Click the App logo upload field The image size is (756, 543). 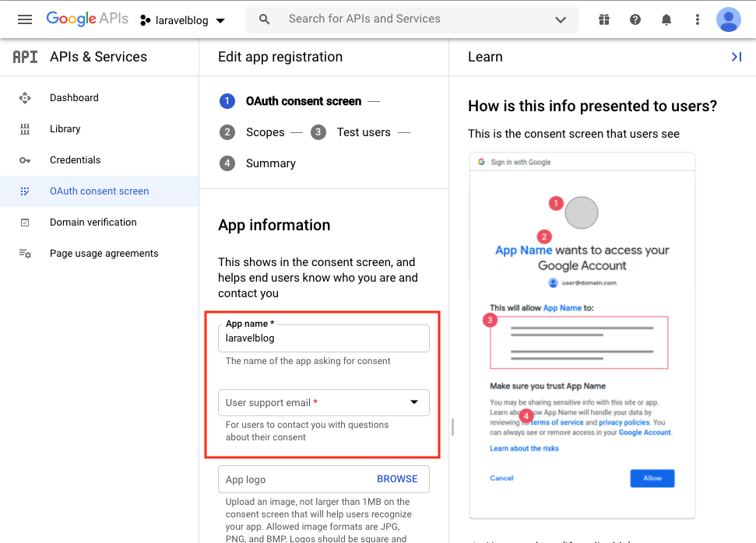pos(324,479)
